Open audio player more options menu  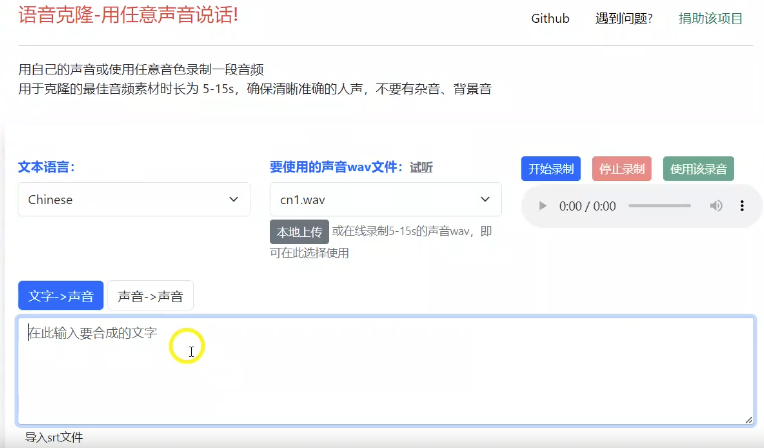point(742,206)
